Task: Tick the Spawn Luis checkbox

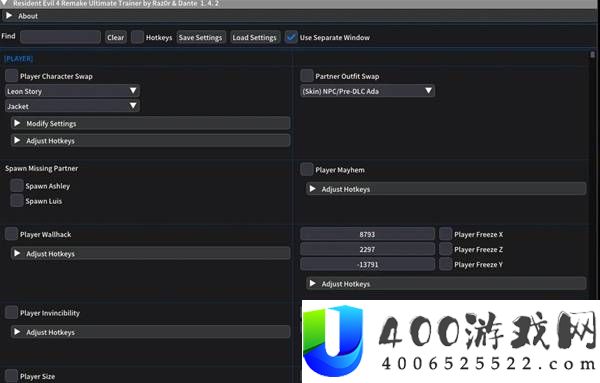Action: [x=17, y=200]
